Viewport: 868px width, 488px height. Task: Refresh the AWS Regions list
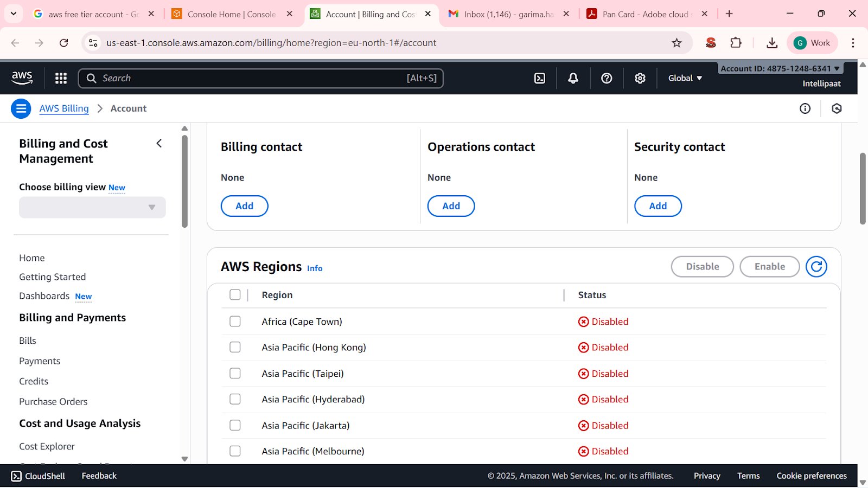click(816, 266)
